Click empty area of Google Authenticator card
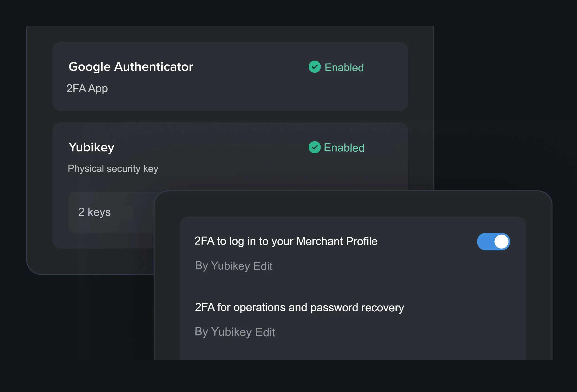This screenshot has height=392, width=577. point(248,94)
